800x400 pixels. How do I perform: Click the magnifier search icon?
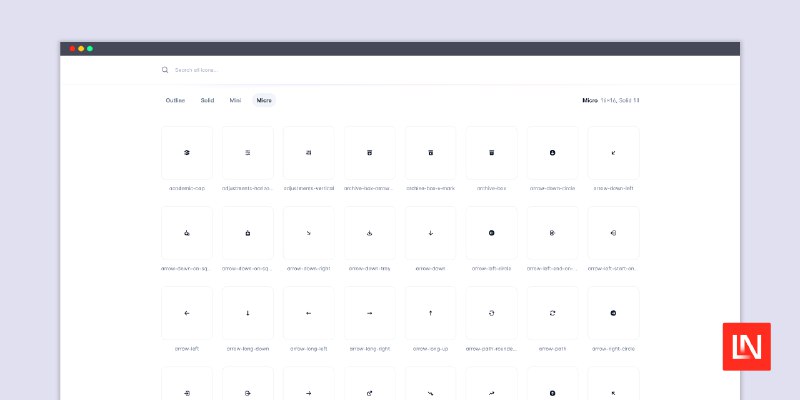click(165, 70)
